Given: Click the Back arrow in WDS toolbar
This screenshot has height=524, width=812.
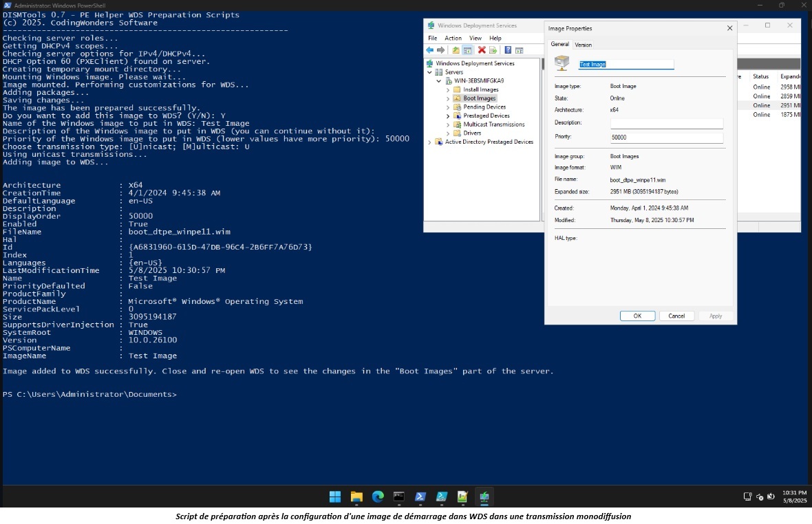Looking at the screenshot, I should coord(429,50).
